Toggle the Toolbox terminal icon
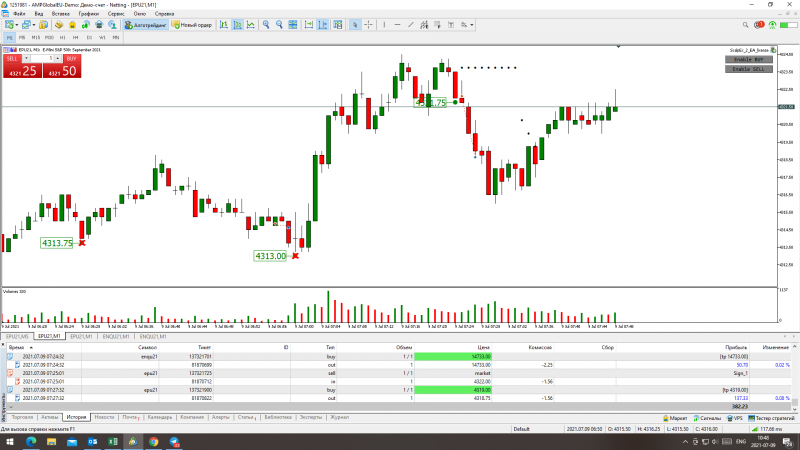800x450 pixels. tap(99, 24)
